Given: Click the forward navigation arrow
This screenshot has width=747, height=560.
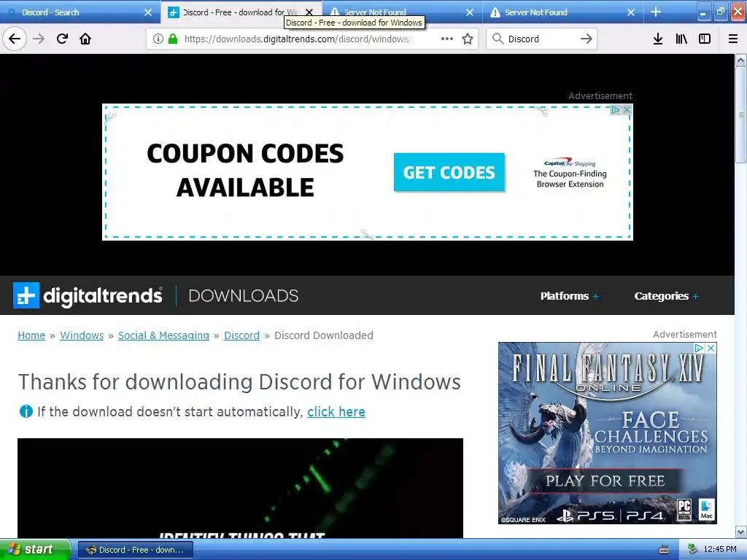Looking at the screenshot, I should tap(39, 39).
